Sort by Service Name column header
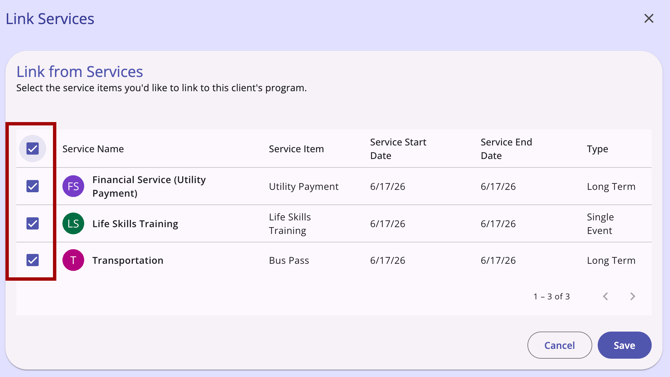The width and height of the screenshot is (670, 377). click(93, 149)
